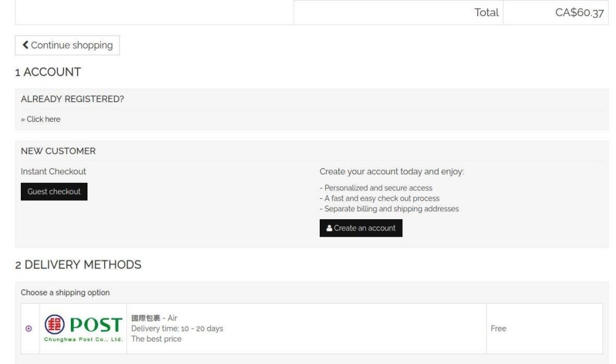Viewport: 616px width, 364px height.
Task: Click the Continue shopping button
Action: tap(67, 45)
